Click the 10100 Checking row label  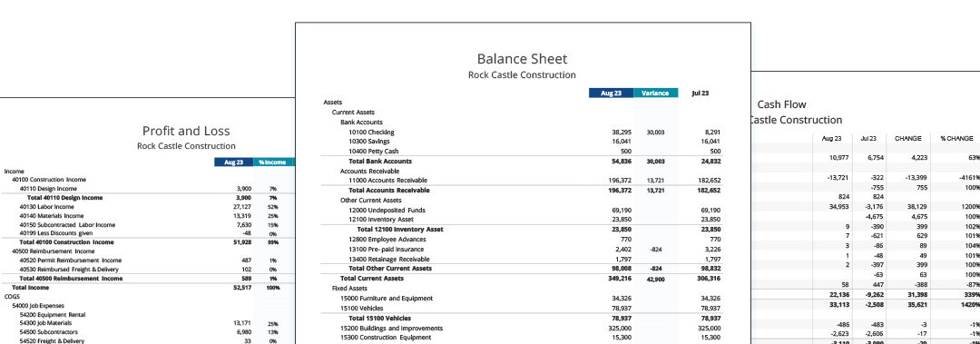click(371, 133)
